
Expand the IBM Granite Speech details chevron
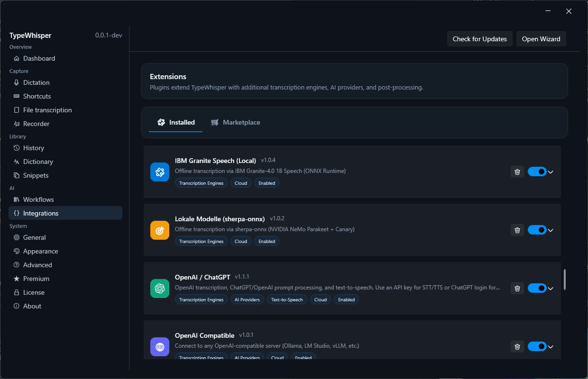[551, 172]
